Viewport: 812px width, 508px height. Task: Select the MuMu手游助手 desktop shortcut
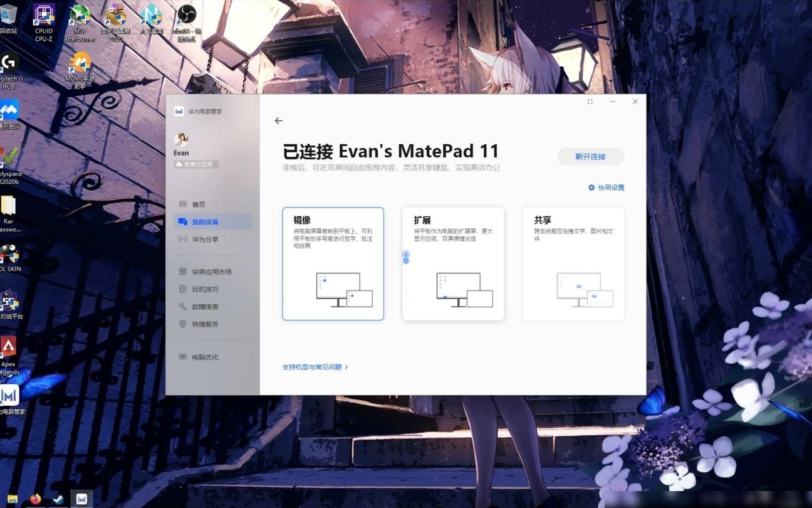coord(80,71)
